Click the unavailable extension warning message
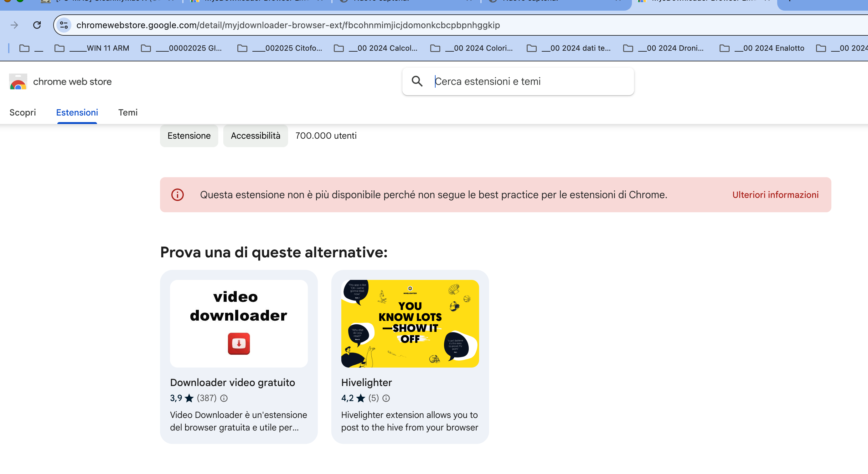 click(433, 195)
